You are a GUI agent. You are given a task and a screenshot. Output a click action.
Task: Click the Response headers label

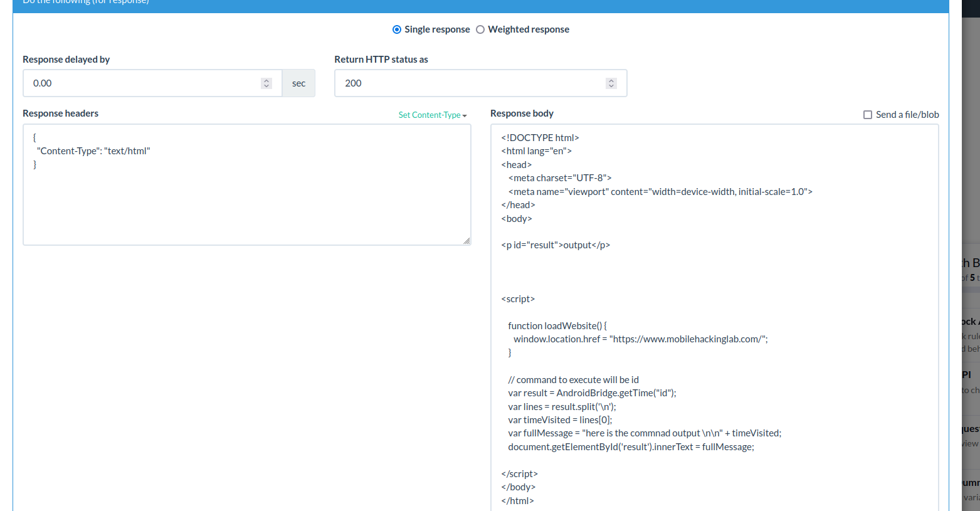(x=60, y=113)
